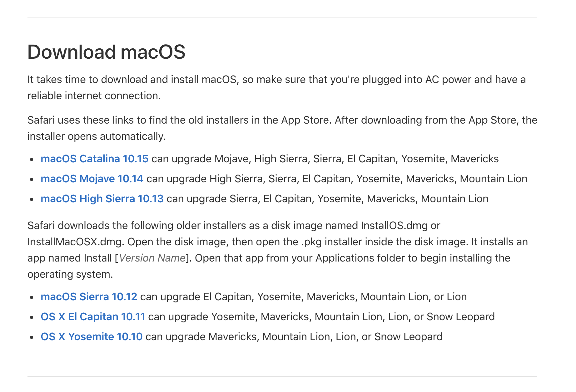Click the OS X Yosemite 10.10 link

pos(92,337)
